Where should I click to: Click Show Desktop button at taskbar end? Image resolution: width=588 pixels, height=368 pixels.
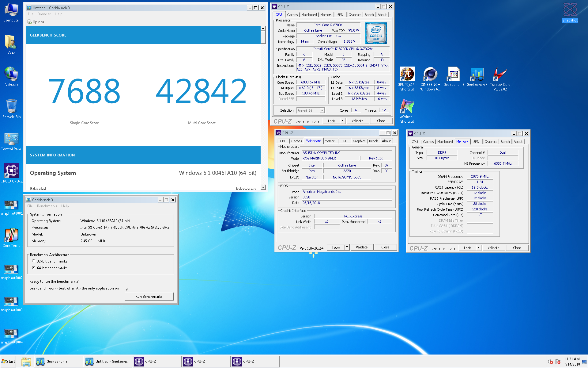pos(585,362)
